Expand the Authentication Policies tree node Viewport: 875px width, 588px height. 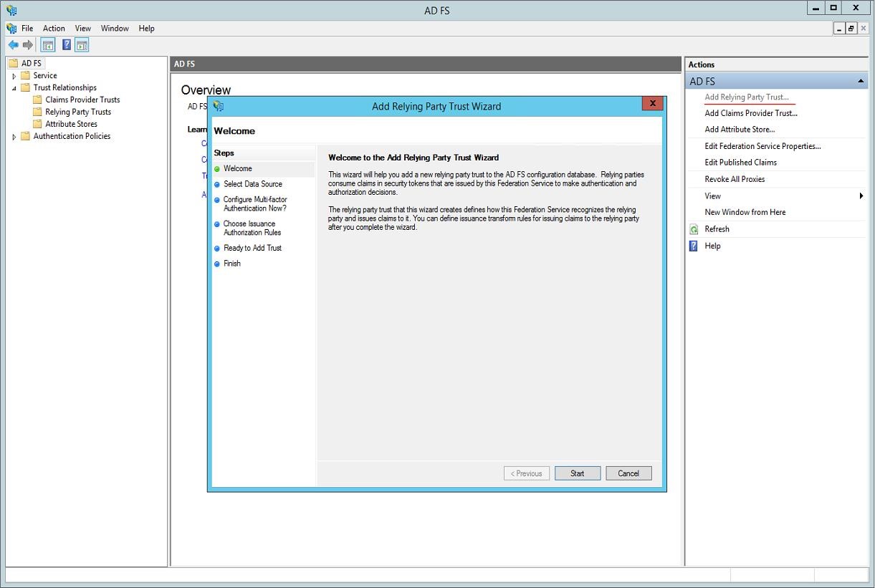14,137
